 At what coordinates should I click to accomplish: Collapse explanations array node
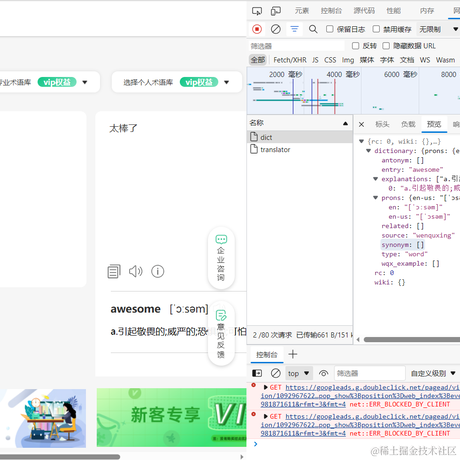click(376, 179)
